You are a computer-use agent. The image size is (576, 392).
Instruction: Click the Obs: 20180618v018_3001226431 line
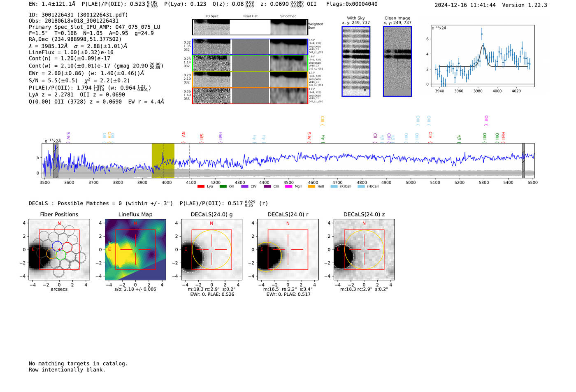[74, 21]
